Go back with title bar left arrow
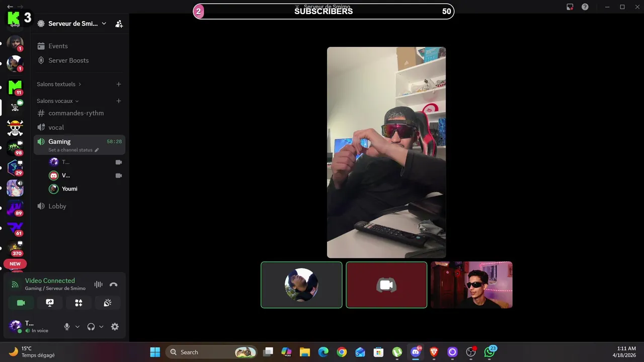The image size is (644, 362). pos(10,7)
